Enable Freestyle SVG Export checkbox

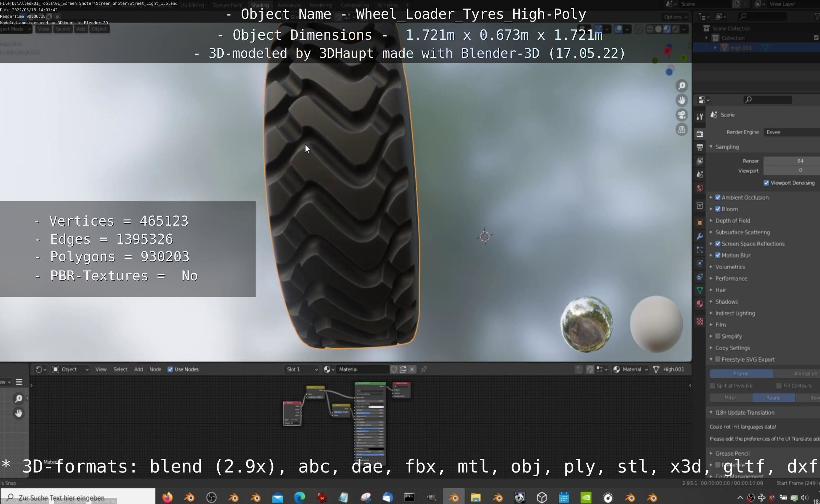pyautogui.click(x=718, y=360)
